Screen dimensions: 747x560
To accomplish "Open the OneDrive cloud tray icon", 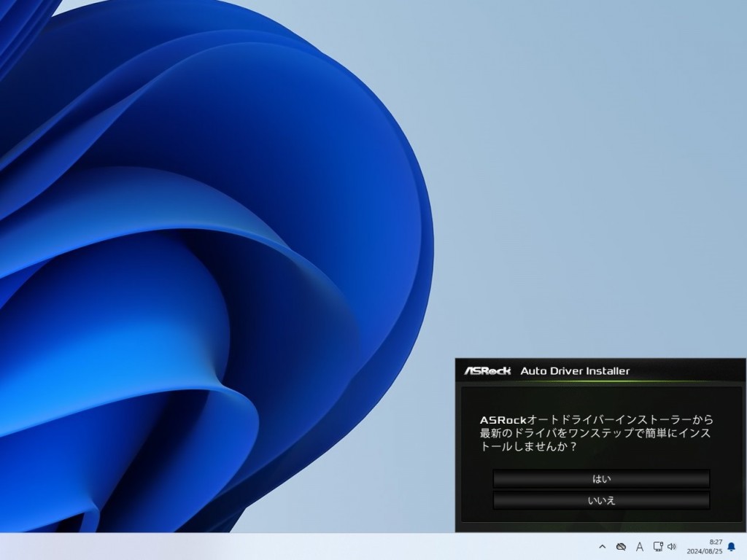I will 621,546.
